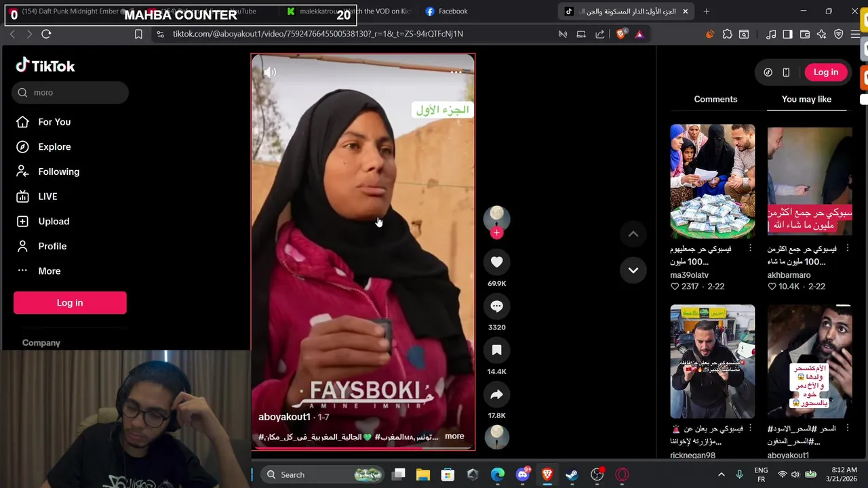Go to the next video arrow
868x488 pixels.
pos(633,270)
